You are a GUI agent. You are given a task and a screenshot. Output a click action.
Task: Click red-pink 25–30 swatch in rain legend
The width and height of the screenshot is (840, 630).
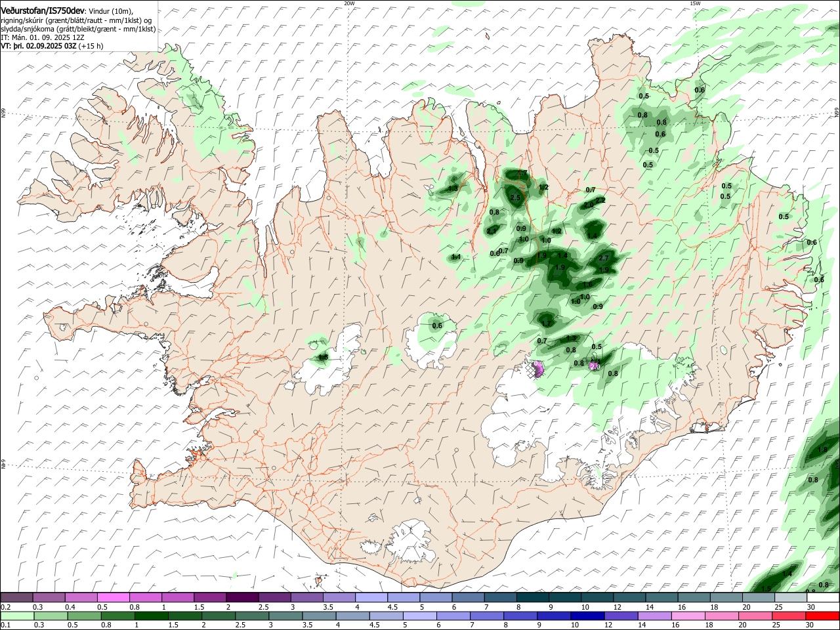click(x=789, y=616)
